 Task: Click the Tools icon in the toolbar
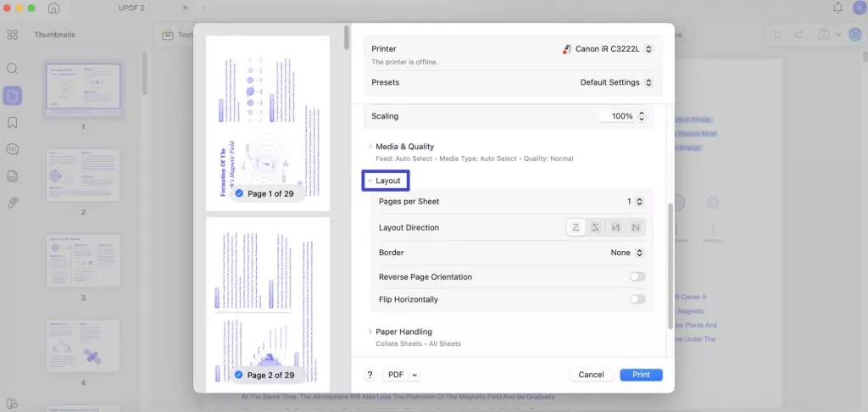coord(168,35)
